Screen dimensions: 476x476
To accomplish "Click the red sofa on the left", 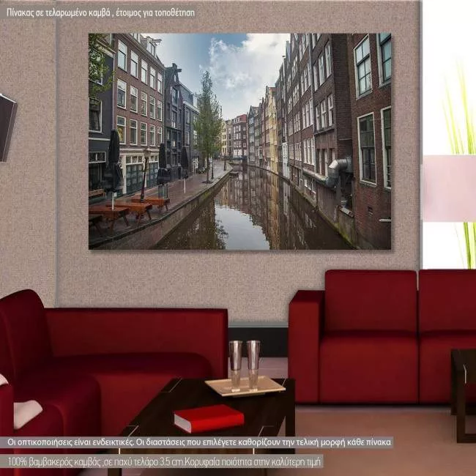I will pos(110,359).
